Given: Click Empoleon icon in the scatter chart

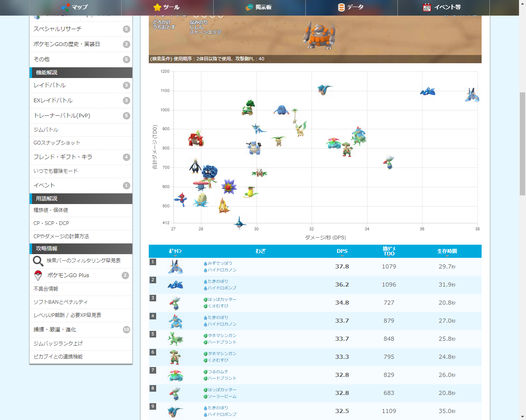Looking at the screenshot, I should pyautogui.click(x=195, y=166).
